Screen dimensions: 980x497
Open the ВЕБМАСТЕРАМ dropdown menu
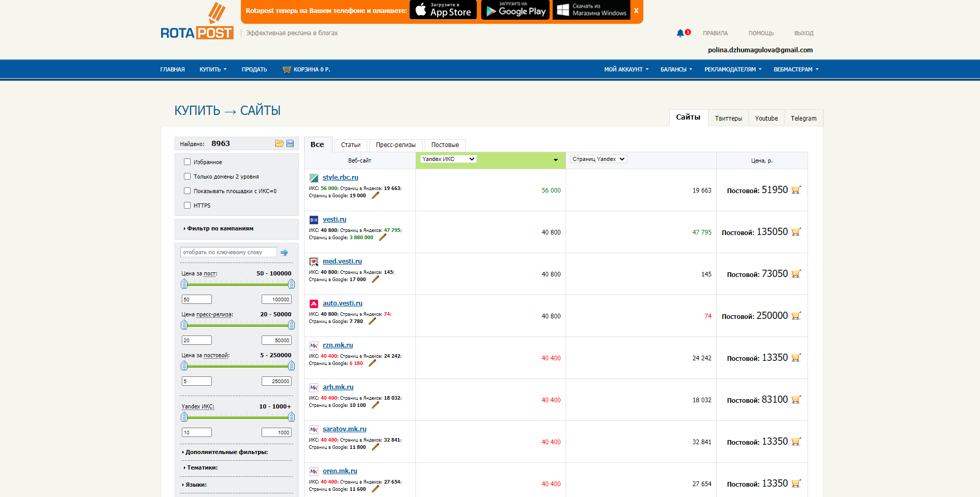click(x=796, y=69)
